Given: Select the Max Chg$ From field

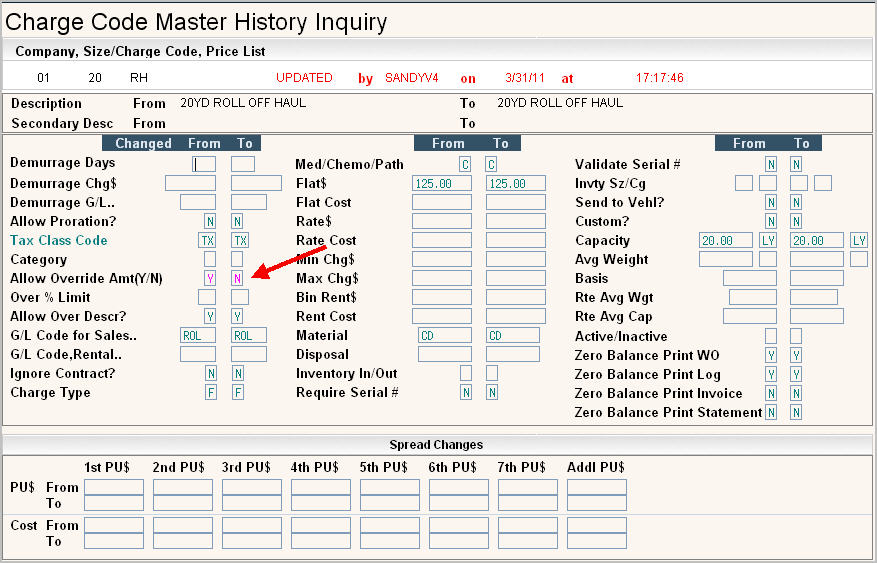Looking at the screenshot, I should click(442, 278).
